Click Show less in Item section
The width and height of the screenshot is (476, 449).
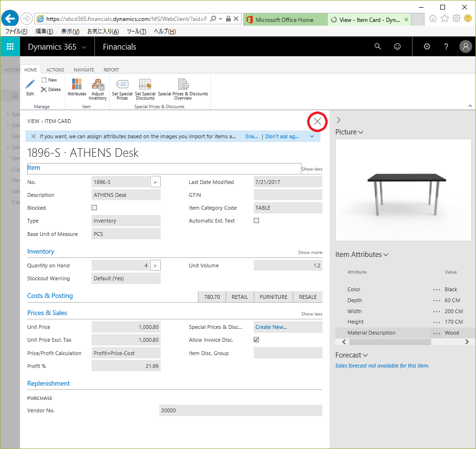[311, 169]
